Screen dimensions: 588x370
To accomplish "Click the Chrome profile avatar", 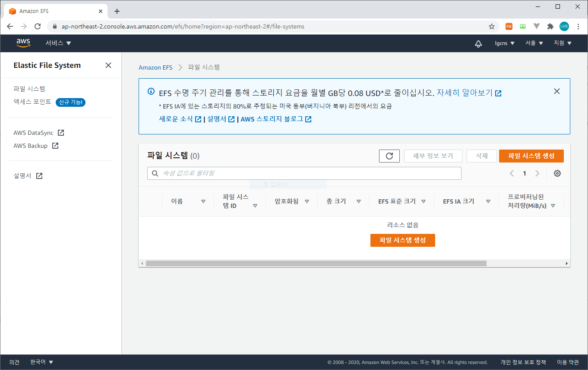I will (564, 26).
